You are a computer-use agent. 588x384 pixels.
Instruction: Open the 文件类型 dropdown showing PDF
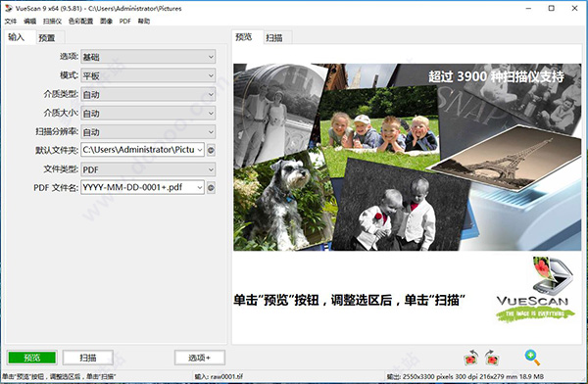[x=148, y=169]
